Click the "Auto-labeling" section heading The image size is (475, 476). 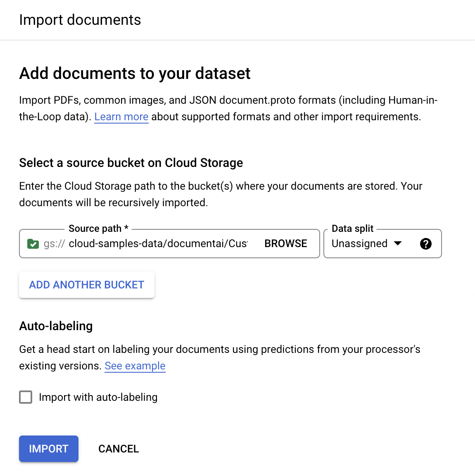56,326
